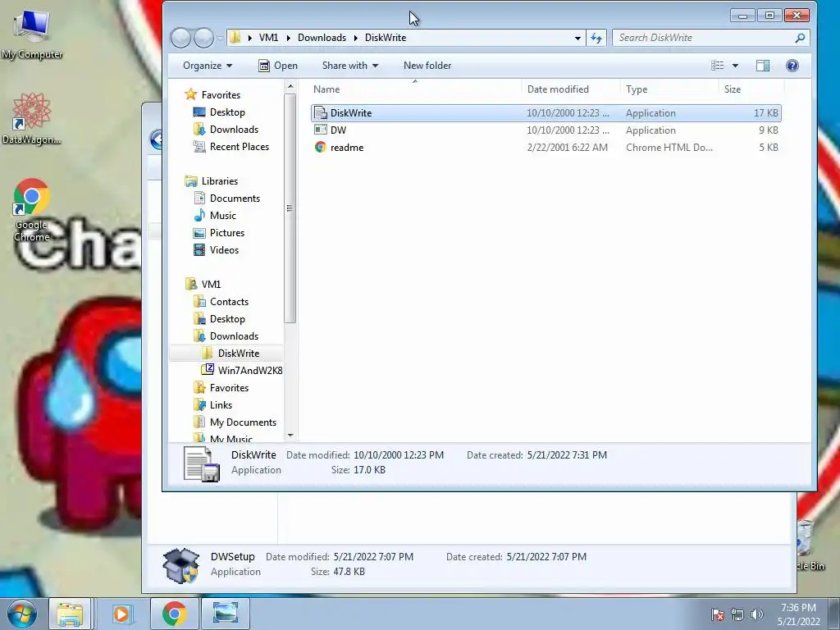Image resolution: width=840 pixels, height=630 pixels.
Task: Click the Windows Start button
Action: click(21, 614)
